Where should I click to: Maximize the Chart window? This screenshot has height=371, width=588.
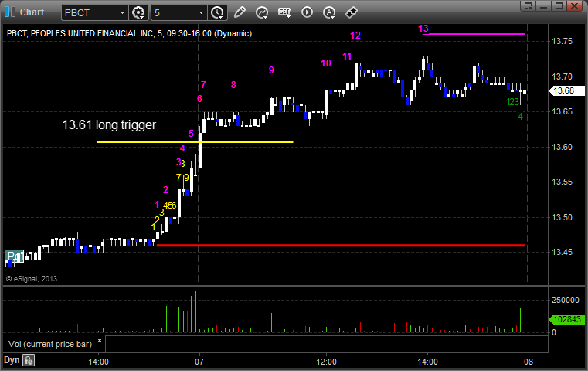coord(559,5)
